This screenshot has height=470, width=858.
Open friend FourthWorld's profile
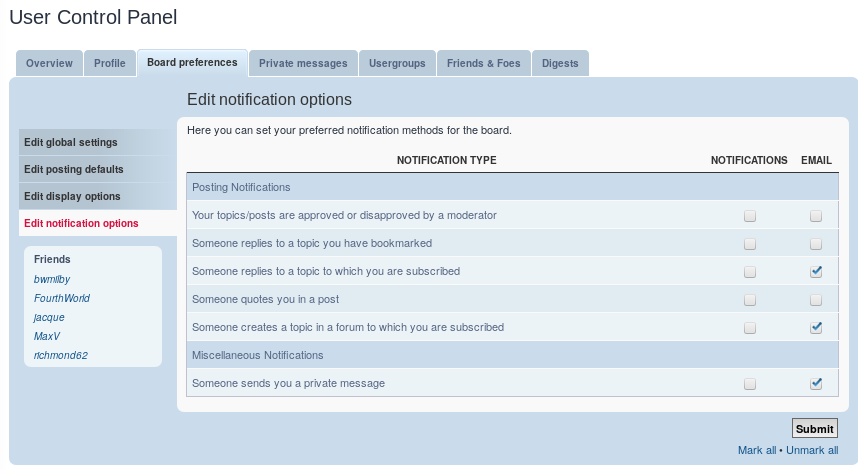pyautogui.click(x=62, y=298)
